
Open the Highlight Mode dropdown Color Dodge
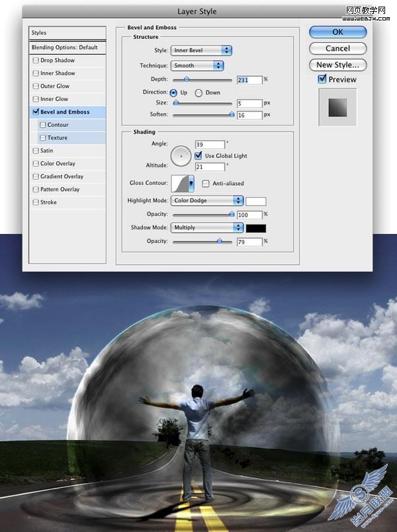pyautogui.click(x=207, y=200)
